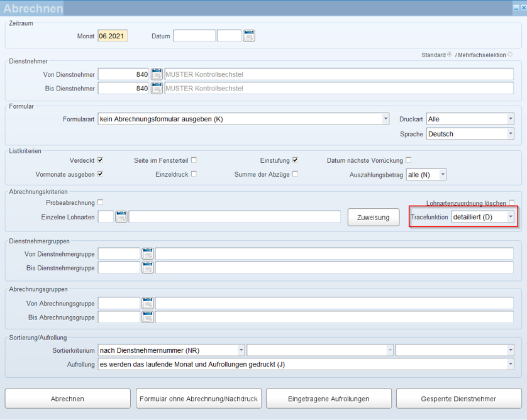This screenshot has width=527, height=420.
Task: Expand the Tracefunktion dropdown
Action: point(510,217)
